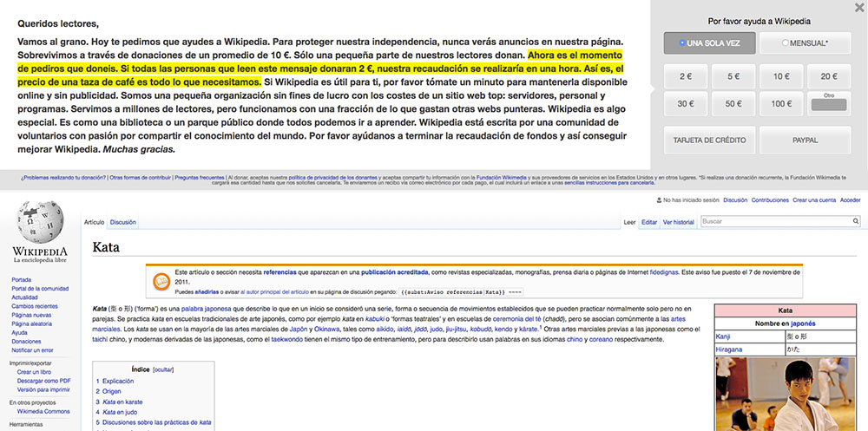Viewport: 868px width, 431px height.
Task: Open the Ver historial tab
Action: [678, 222]
